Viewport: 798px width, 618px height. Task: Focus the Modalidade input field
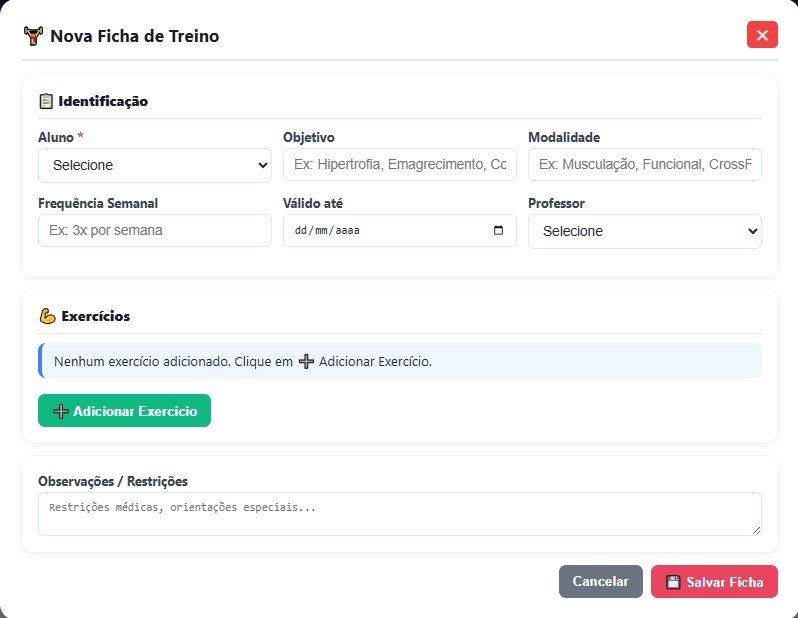[x=645, y=164]
